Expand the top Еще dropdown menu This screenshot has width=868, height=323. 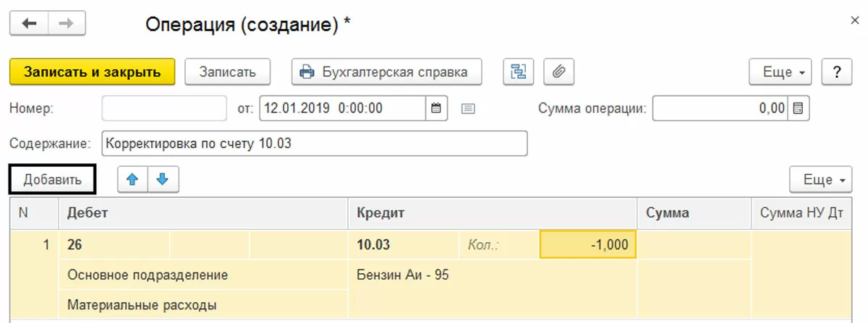click(x=784, y=72)
